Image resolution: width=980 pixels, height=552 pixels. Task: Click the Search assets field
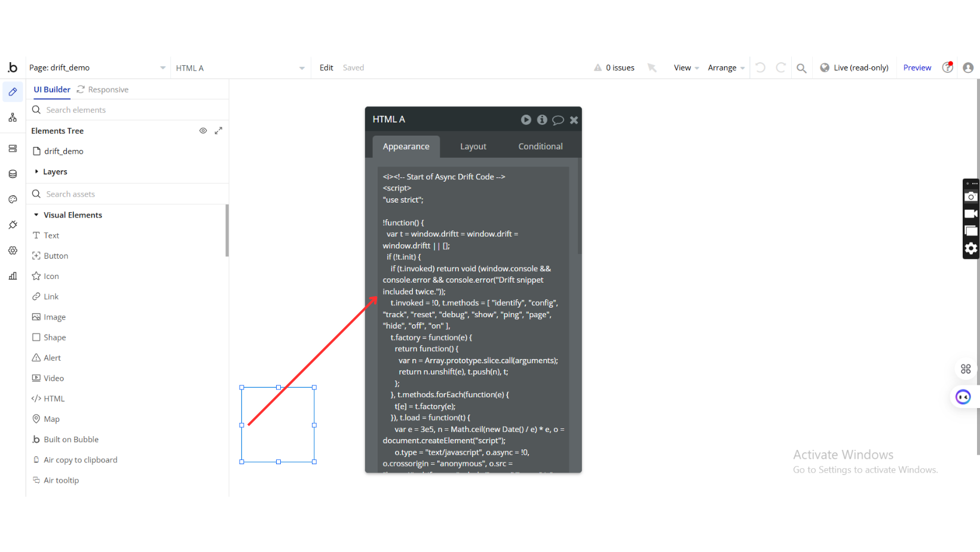point(128,194)
